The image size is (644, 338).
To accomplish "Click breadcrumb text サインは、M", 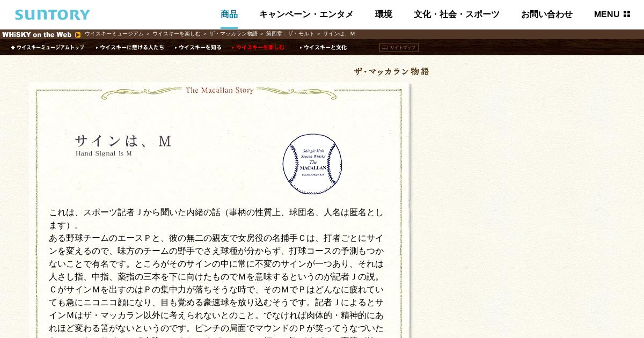I will coord(339,34).
